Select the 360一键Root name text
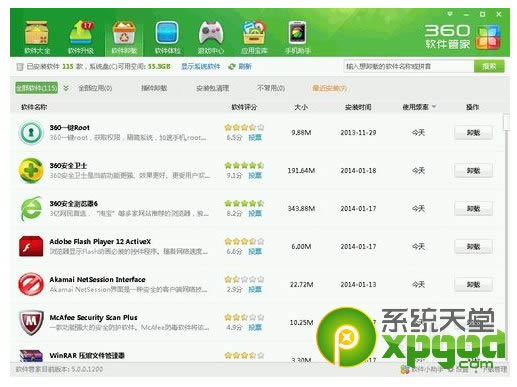This screenshot has height=387, width=517. click(x=70, y=128)
